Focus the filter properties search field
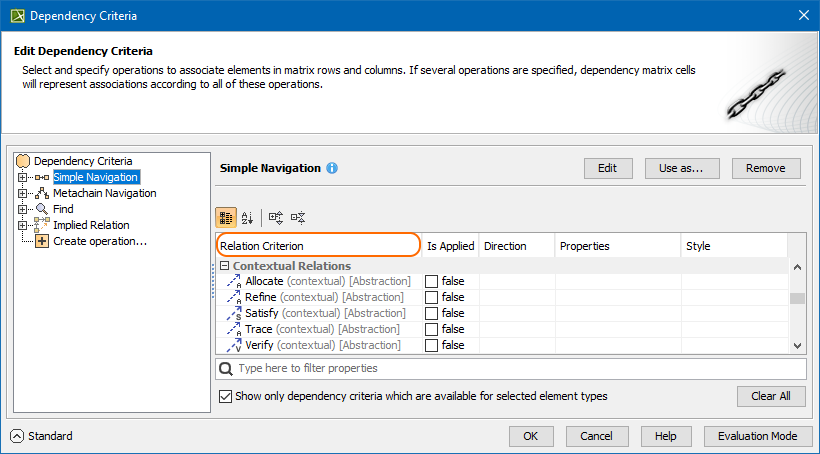Image resolution: width=820 pixels, height=454 pixels. 510,369
